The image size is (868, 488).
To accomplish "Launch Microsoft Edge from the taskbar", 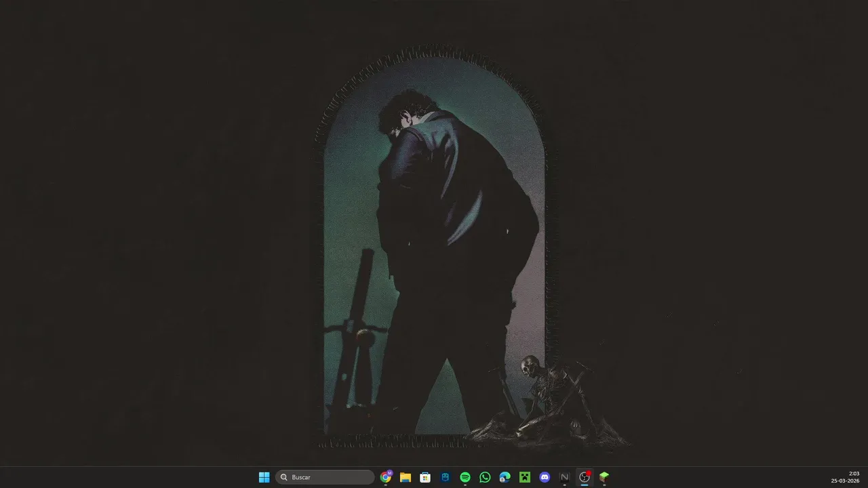I will pos(505,477).
